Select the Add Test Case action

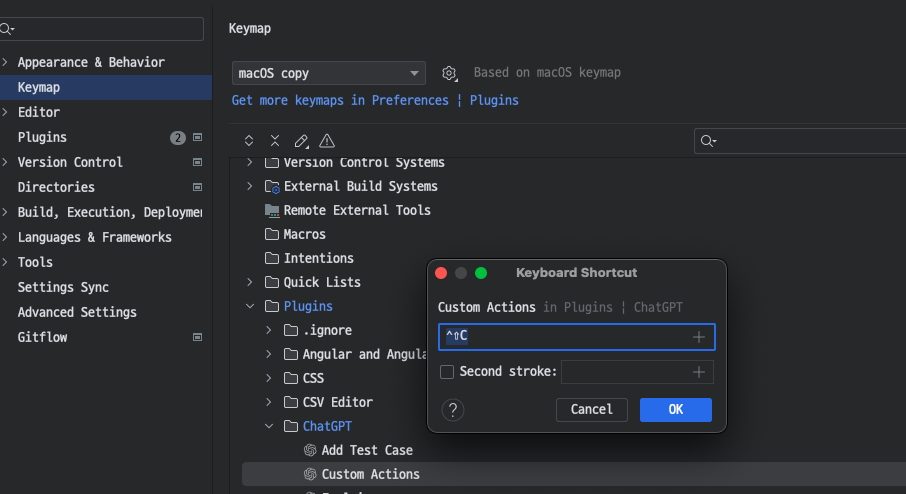(367, 450)
